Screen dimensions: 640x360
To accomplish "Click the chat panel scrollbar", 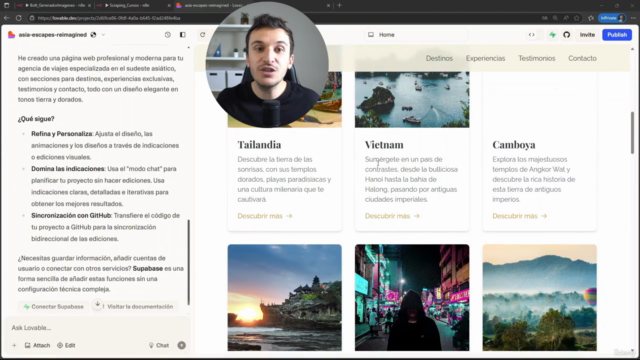I will tap(189, 262).
